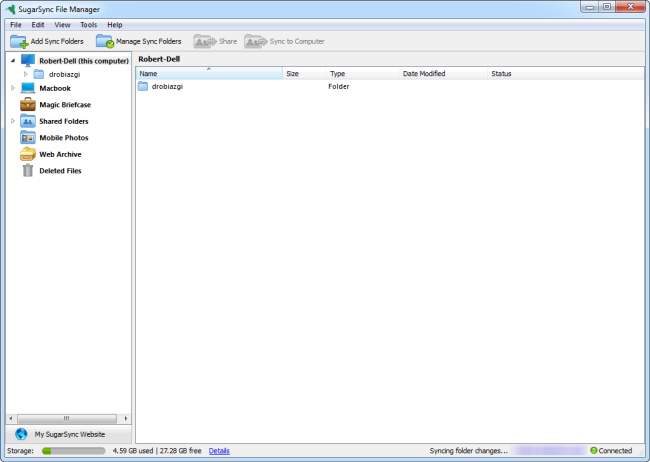
Task: Select 'Robert-Dell (this computer)' label
Action: pyautogui.click(x=84, y=61)
